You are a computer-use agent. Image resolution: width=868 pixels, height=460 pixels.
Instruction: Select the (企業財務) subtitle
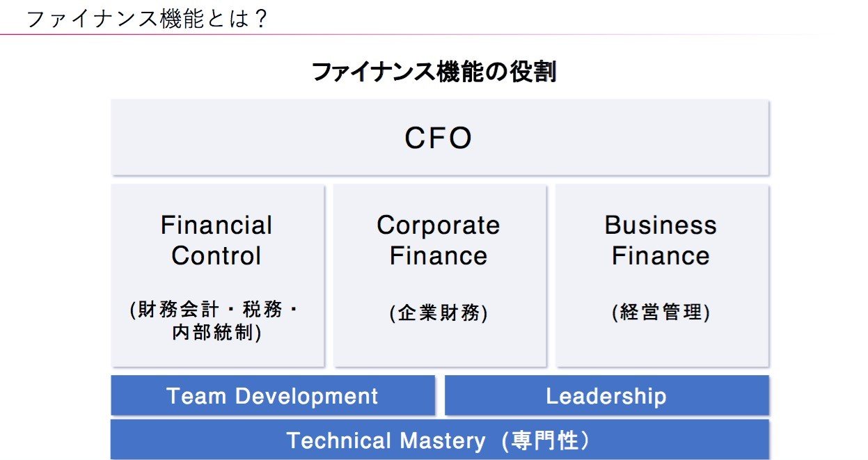[x=439, y=313]
